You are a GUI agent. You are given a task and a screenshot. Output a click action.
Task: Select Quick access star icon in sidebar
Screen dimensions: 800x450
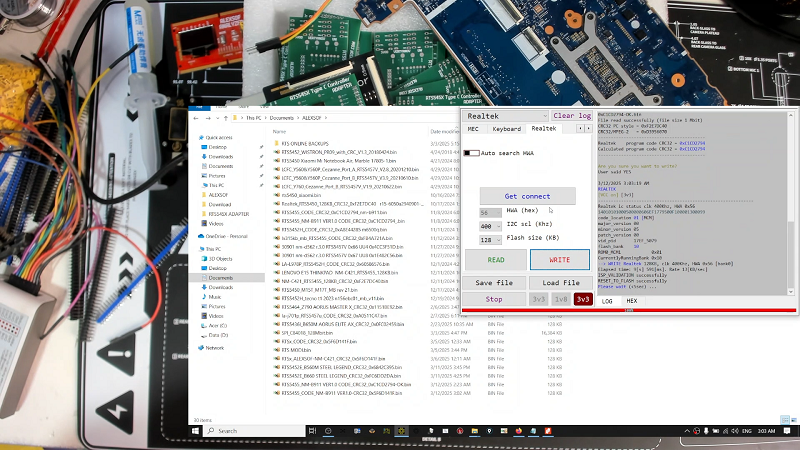[201, 138]
